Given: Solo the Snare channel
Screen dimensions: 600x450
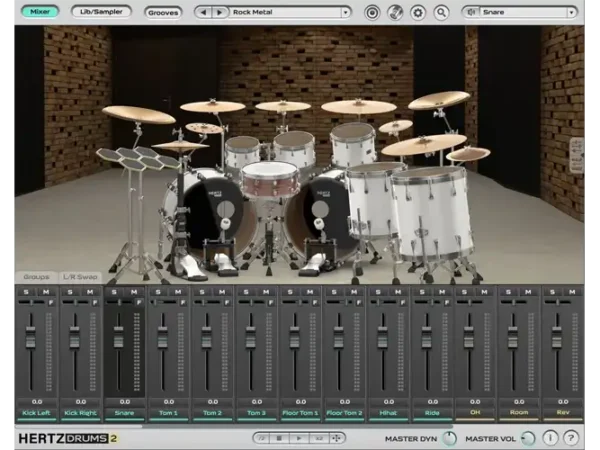Looking at the screenshot, I should tap(114, 292).
